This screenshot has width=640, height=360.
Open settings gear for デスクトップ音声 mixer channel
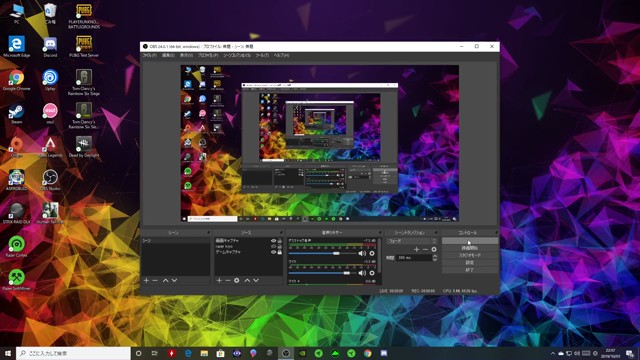(372, 253)
